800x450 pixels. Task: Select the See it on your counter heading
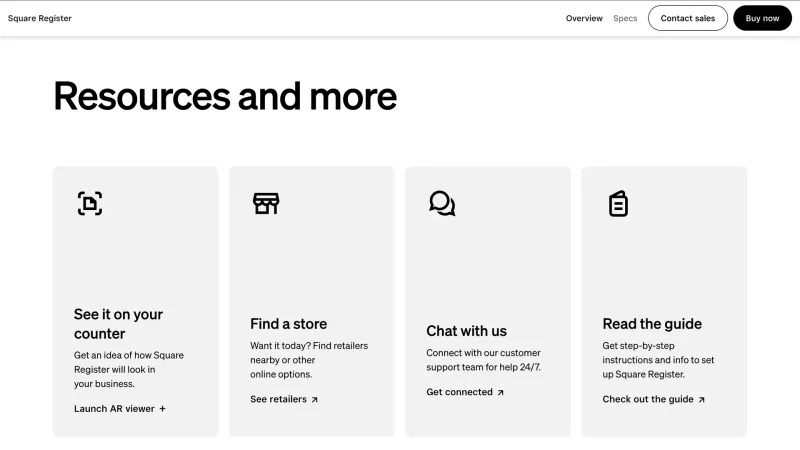tap(118, 323)
